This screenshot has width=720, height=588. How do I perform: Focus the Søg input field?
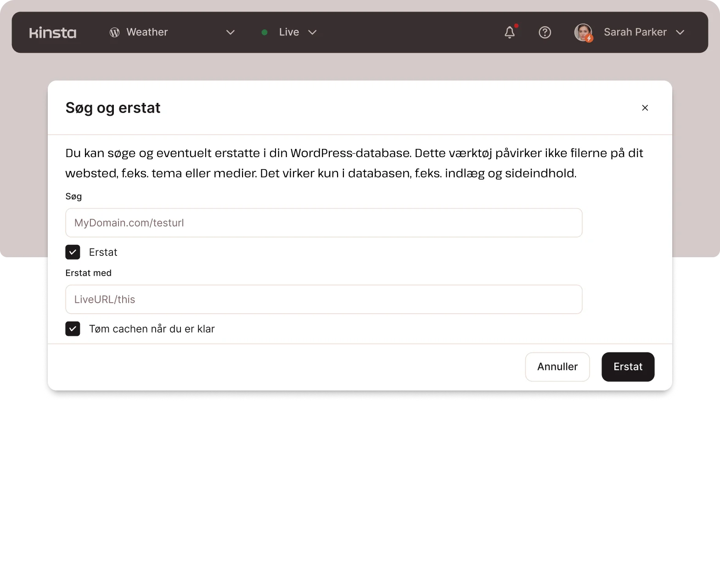click(324, 223)
